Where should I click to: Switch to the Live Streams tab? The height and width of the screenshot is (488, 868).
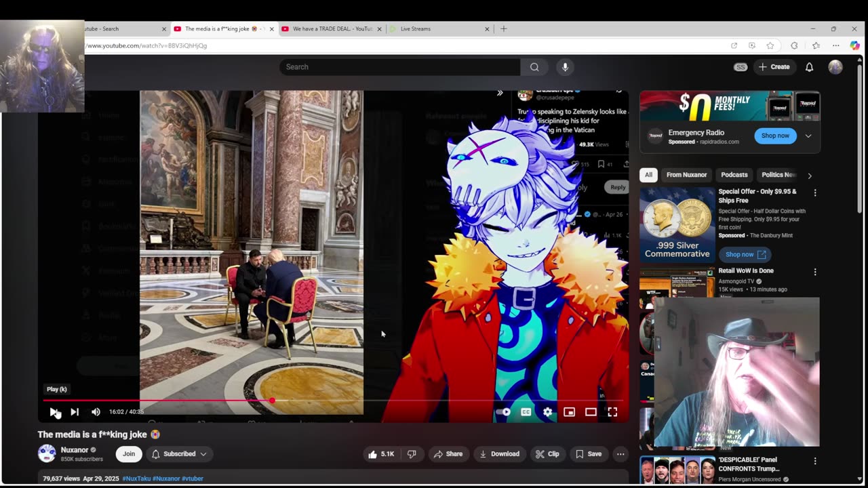434,29
